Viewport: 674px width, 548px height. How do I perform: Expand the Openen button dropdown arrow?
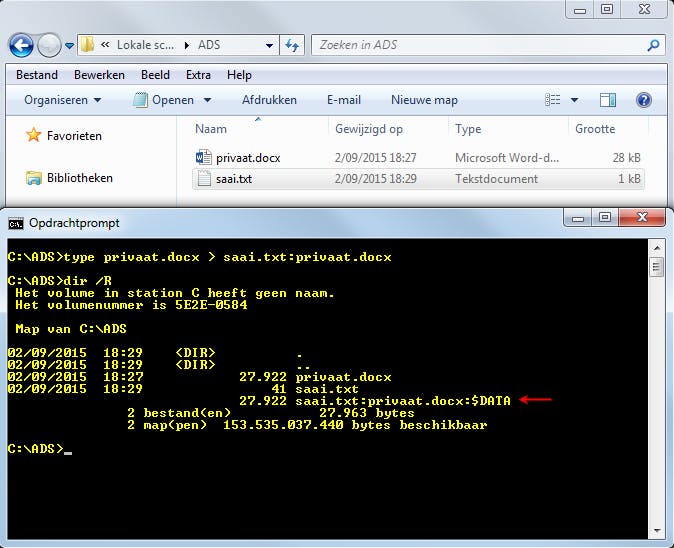click(x=207, y=100)
